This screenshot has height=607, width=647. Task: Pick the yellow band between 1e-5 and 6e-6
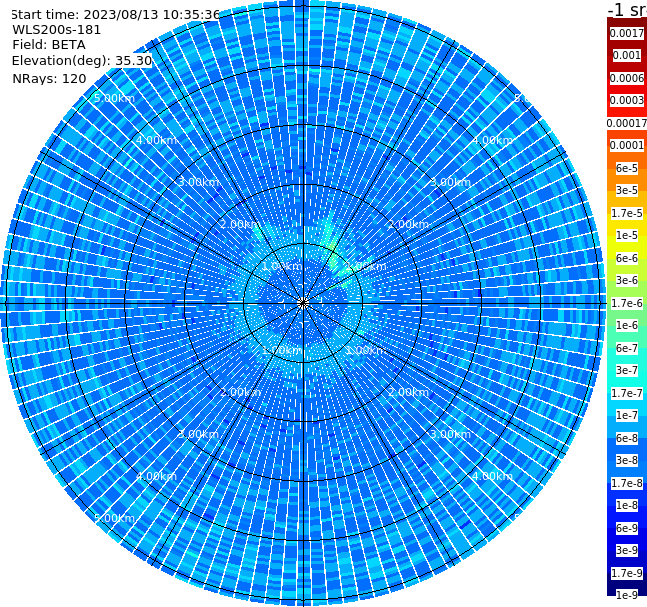tap(627, 247)
